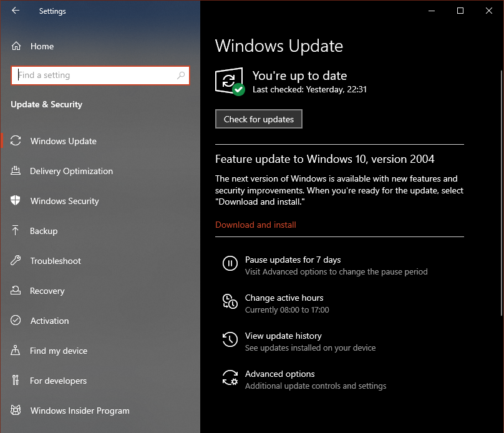Select the Windows Update sync icon

pos(16,141)
